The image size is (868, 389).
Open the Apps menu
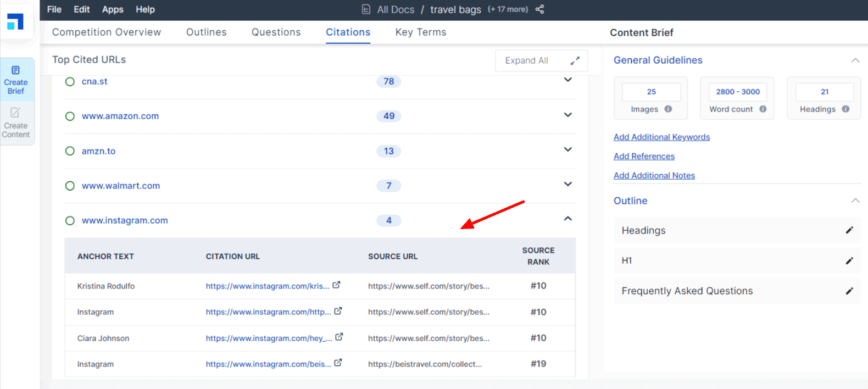tap(113, 9)
